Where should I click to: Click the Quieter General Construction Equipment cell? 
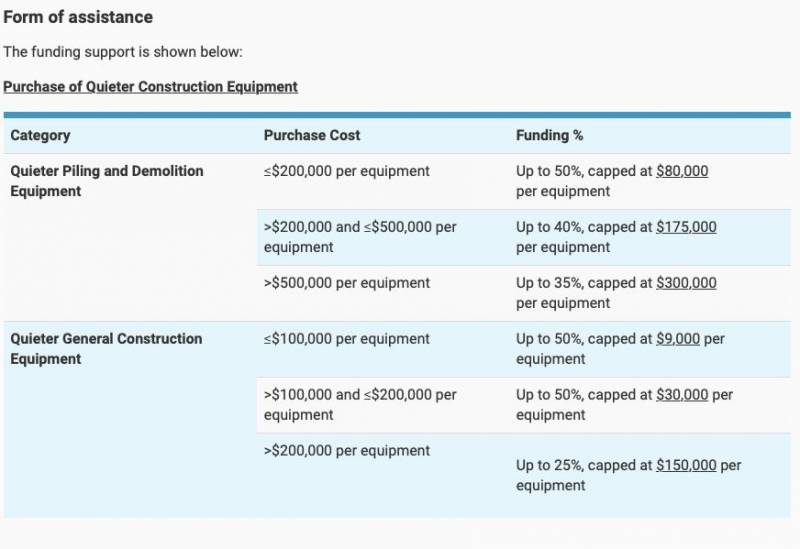(x=106, y=349)
